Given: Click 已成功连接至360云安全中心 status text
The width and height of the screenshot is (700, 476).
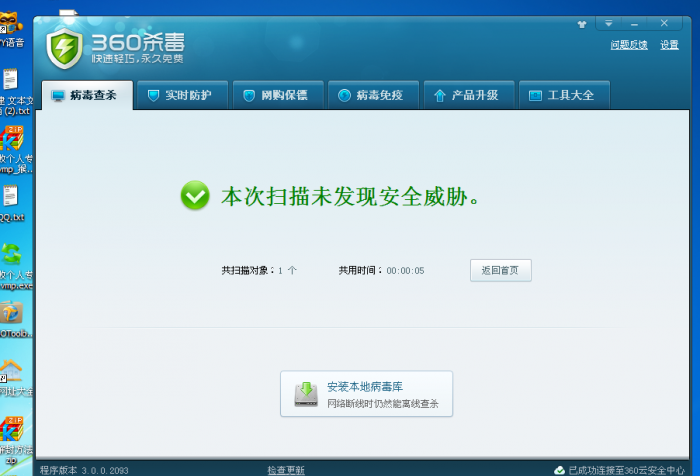Looking at the screenshot, I should tap(626, 470).
